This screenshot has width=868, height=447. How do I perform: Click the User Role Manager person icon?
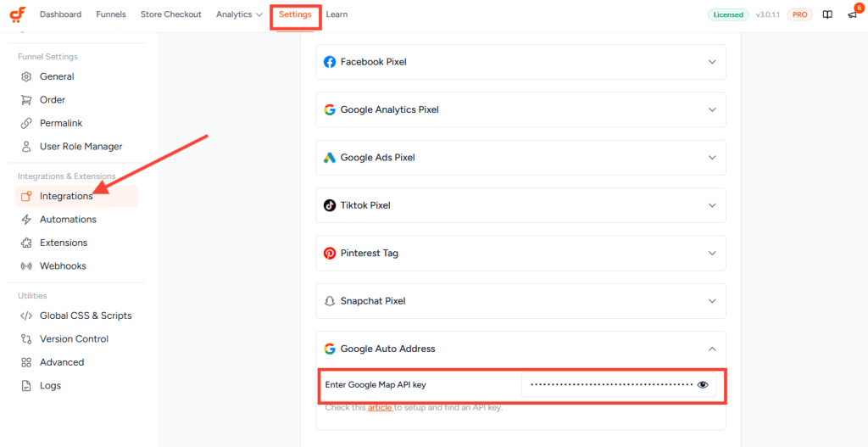26,146
